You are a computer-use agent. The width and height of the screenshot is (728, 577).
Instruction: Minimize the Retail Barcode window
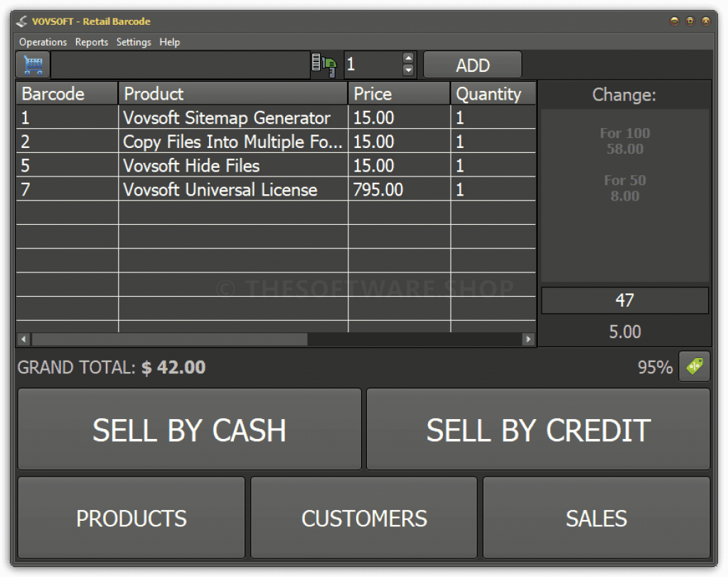pyautogui.click(x=675, y=21)
